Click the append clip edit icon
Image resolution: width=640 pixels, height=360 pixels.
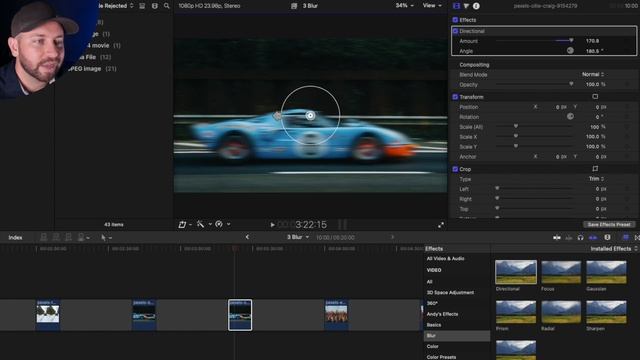[x=69, y=237]
